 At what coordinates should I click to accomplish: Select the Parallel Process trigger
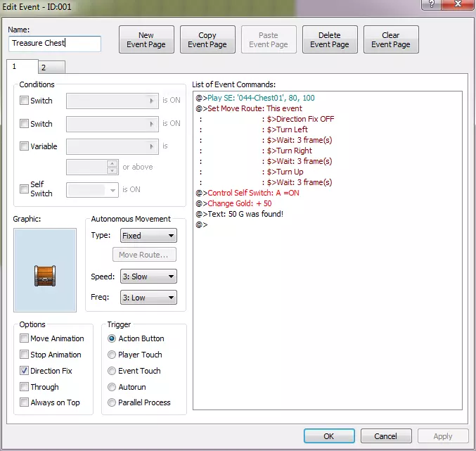click(x=112, y=402)
